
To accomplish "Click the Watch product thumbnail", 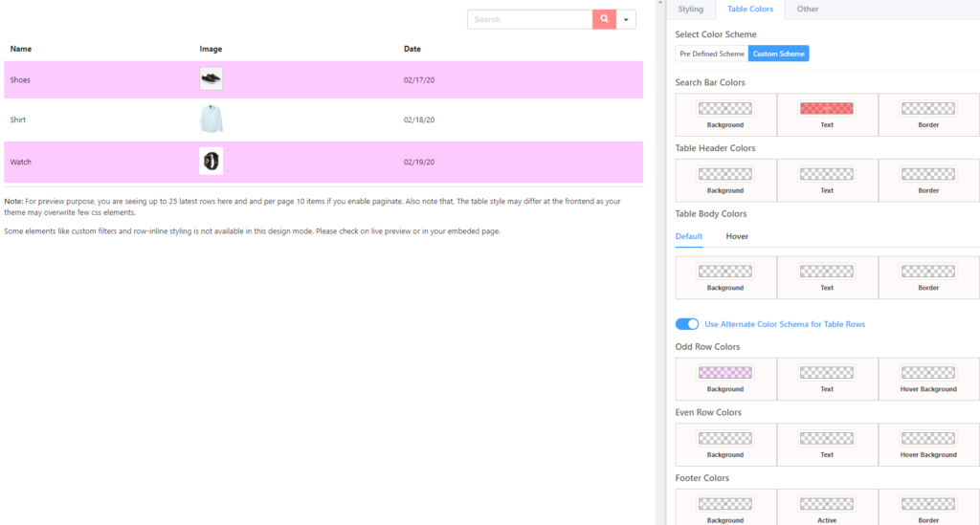I will (212, 161).
